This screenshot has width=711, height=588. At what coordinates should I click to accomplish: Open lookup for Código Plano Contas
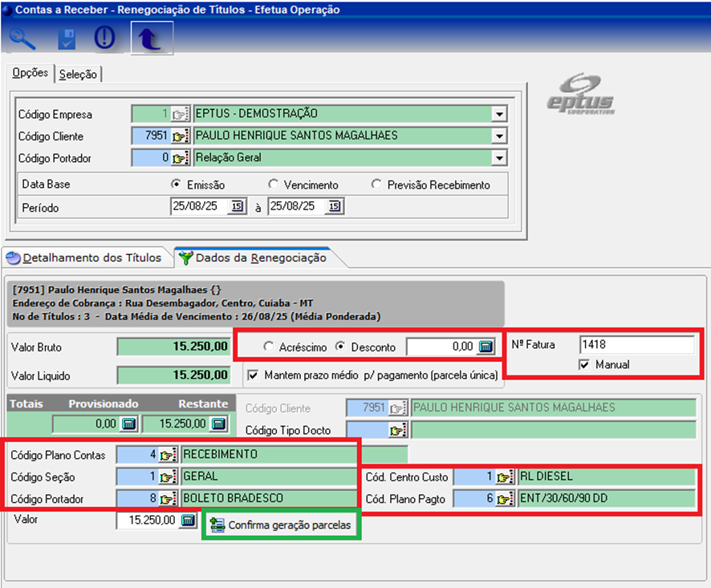pos(167,455)
